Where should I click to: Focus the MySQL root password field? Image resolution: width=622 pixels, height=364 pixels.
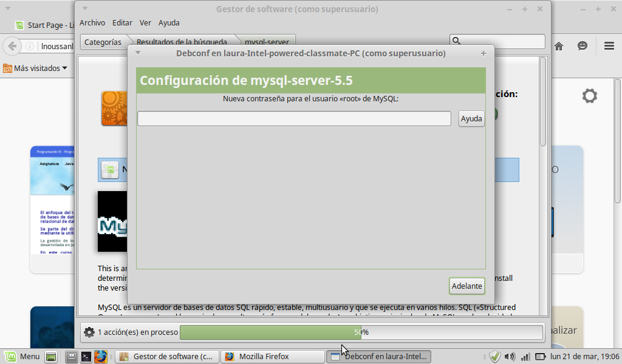pyautogui.click(x=294, y=119)
